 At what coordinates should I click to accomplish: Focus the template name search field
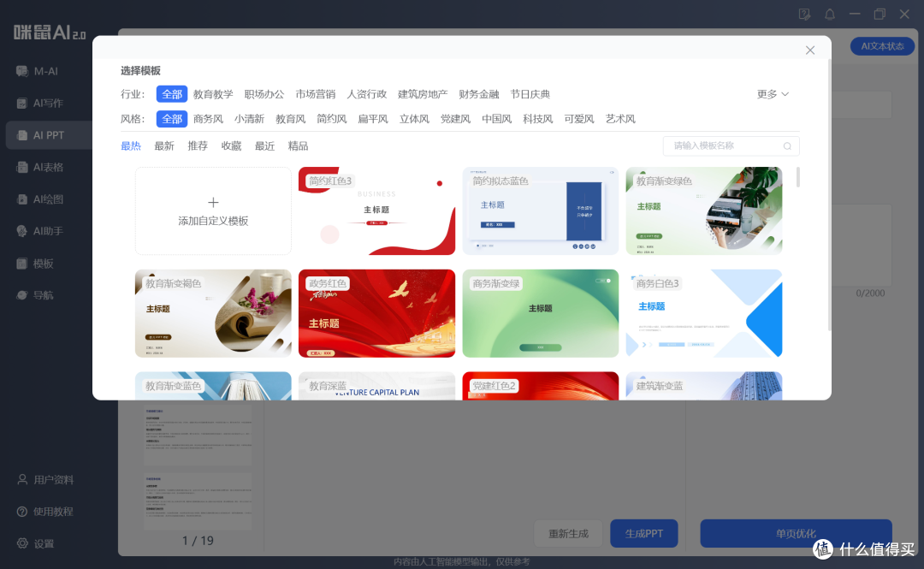click(x=731, y=146)
